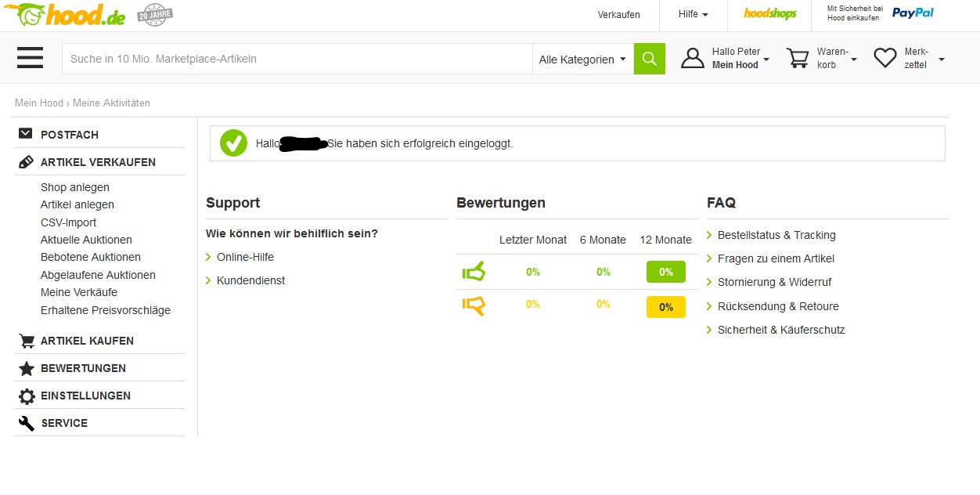Click the green 12 Monate 0% badge
The height and width of the screenshot is (495, 980).
point(665,272)
